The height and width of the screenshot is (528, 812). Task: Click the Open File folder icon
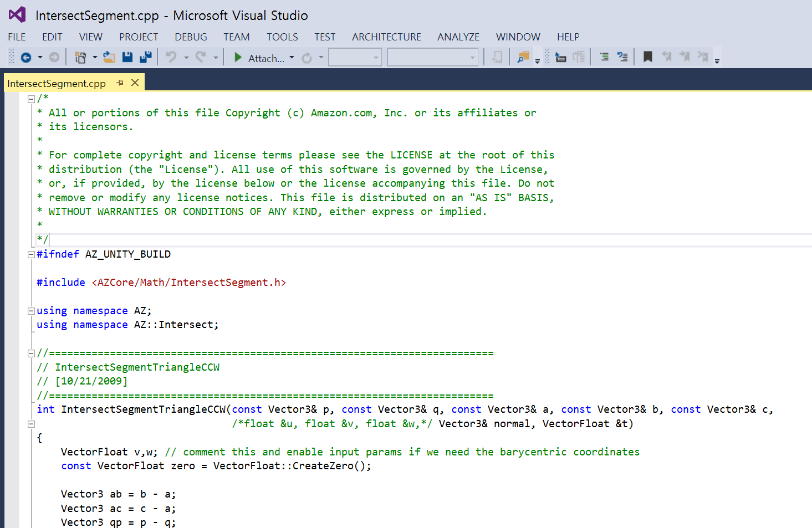pyautogui.click(x=109, y=58)
